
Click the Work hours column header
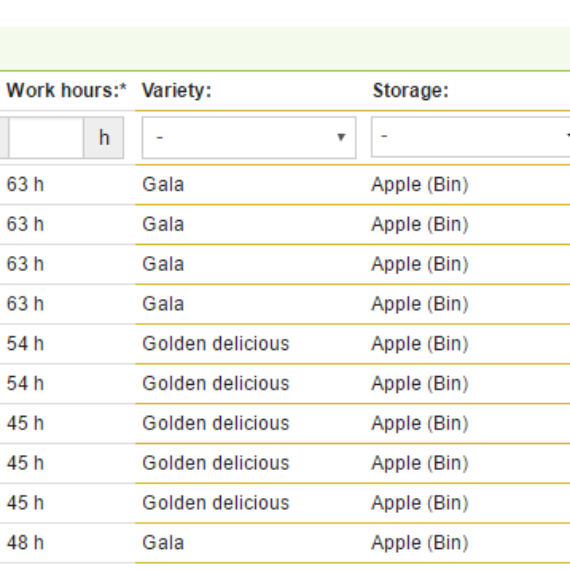[x=67, y=91]
